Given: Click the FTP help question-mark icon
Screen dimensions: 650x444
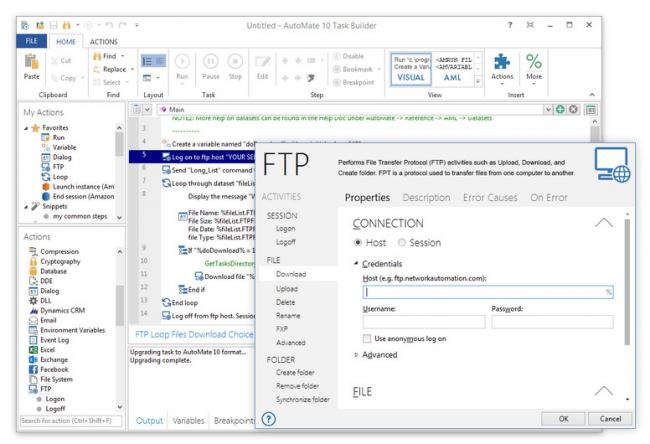Looking at the screenshot, I should click(x=269, y=419).
